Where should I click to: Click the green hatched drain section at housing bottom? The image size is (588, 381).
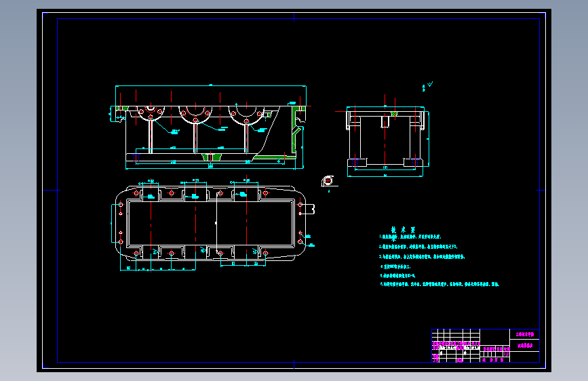pos(211,157)
